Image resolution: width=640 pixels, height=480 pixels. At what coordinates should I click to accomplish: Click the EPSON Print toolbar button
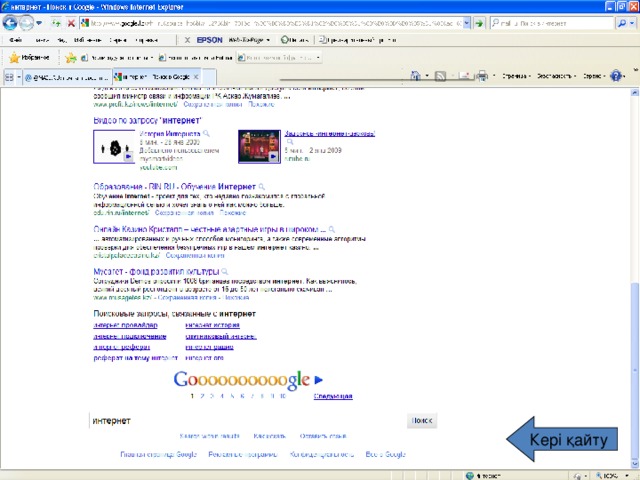[x=294, y=40]
